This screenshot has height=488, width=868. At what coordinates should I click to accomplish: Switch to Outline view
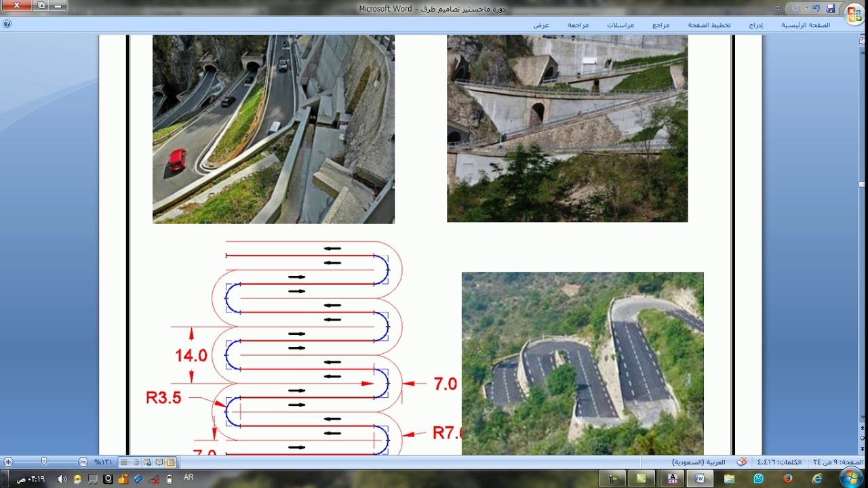click(136, 462)
